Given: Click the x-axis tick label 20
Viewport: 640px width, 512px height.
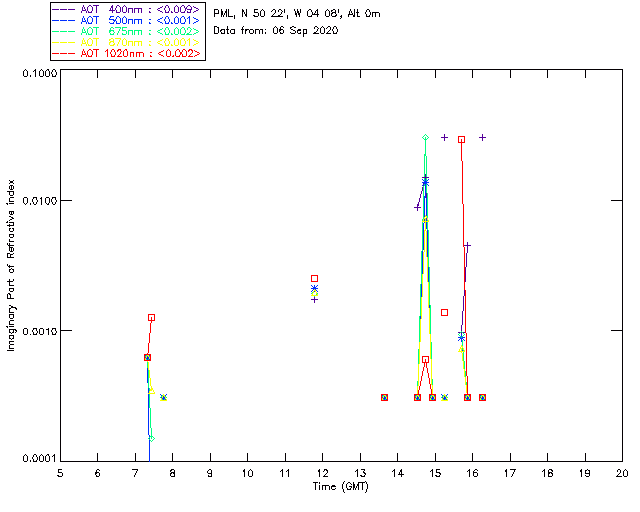Looking at the screenshot, I should (622, 473).
